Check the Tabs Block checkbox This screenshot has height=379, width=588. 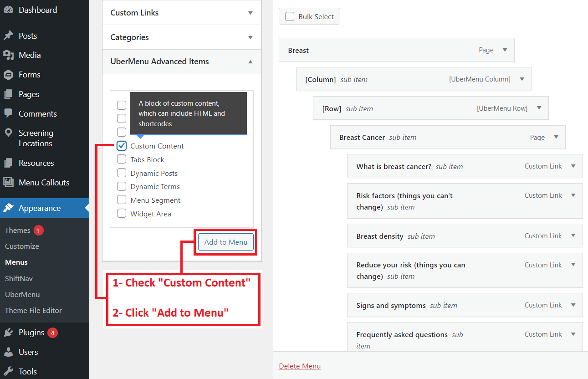[x=122, y=159]
